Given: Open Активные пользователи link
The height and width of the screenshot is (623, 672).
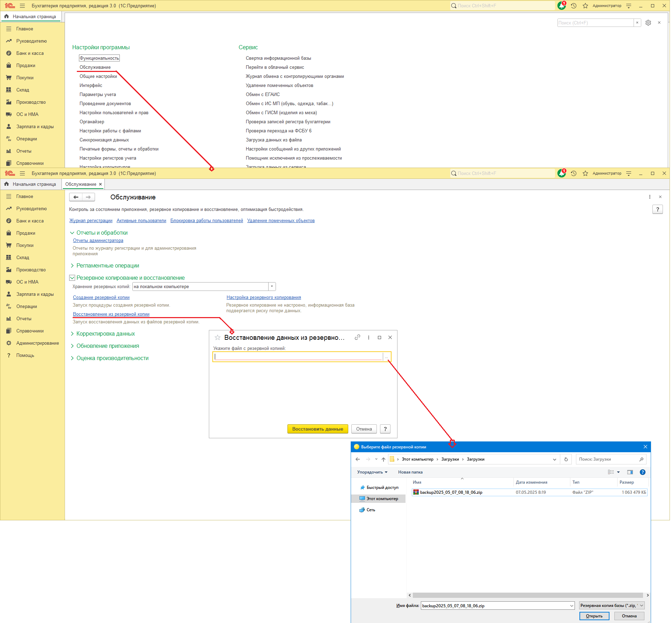Looking at the screenshot, I should 141,220.
